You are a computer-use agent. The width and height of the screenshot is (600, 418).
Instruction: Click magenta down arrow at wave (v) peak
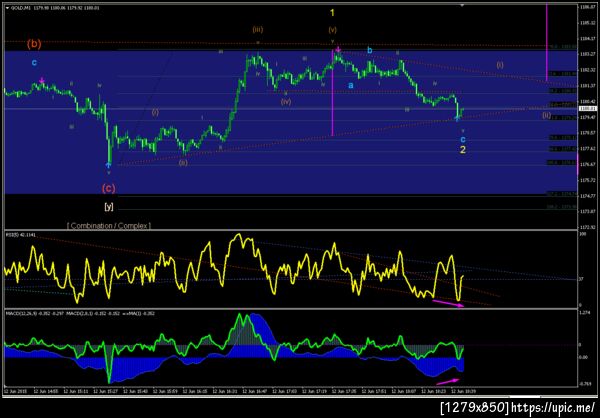point(338,49)
